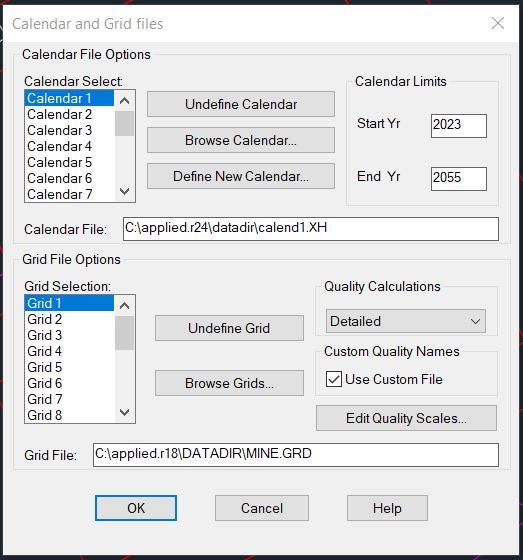Viewport: 523px width, 560px height.
Task: Open Browse Calendar dialog
Action: click(241, 140)
